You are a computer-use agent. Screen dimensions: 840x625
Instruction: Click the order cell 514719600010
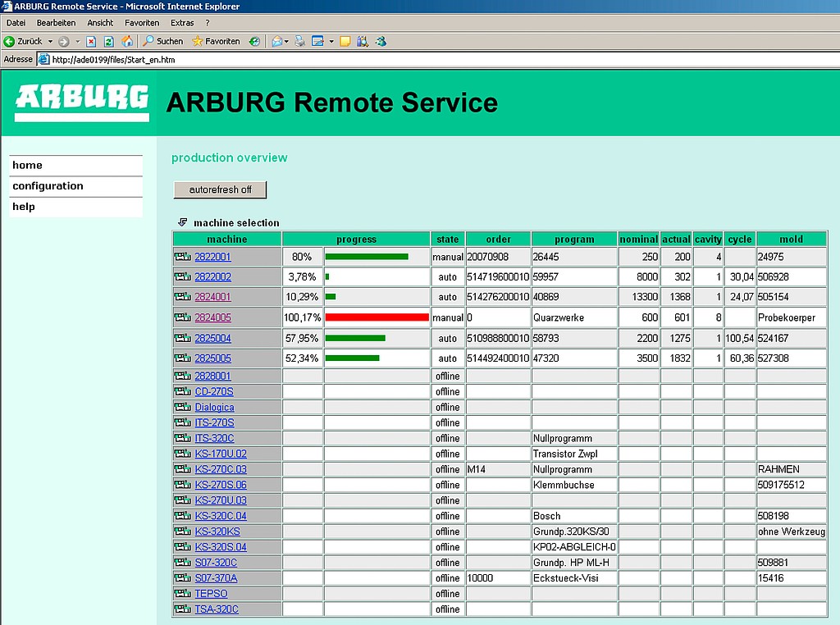pyautogui.click(x=498, y=277)
